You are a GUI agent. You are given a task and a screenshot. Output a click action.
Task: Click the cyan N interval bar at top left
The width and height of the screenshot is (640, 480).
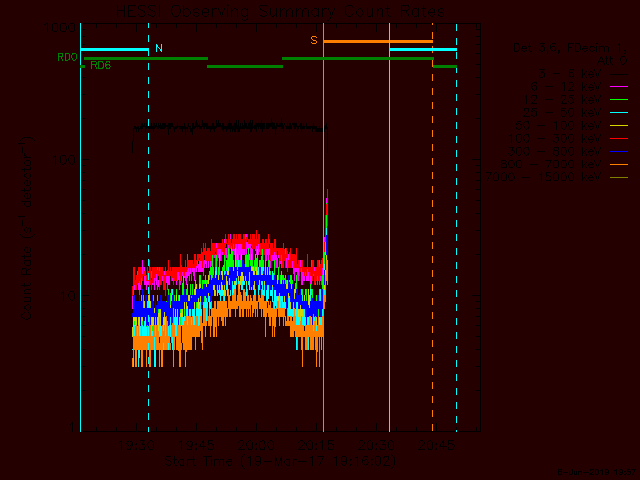[x=115, y=50]
